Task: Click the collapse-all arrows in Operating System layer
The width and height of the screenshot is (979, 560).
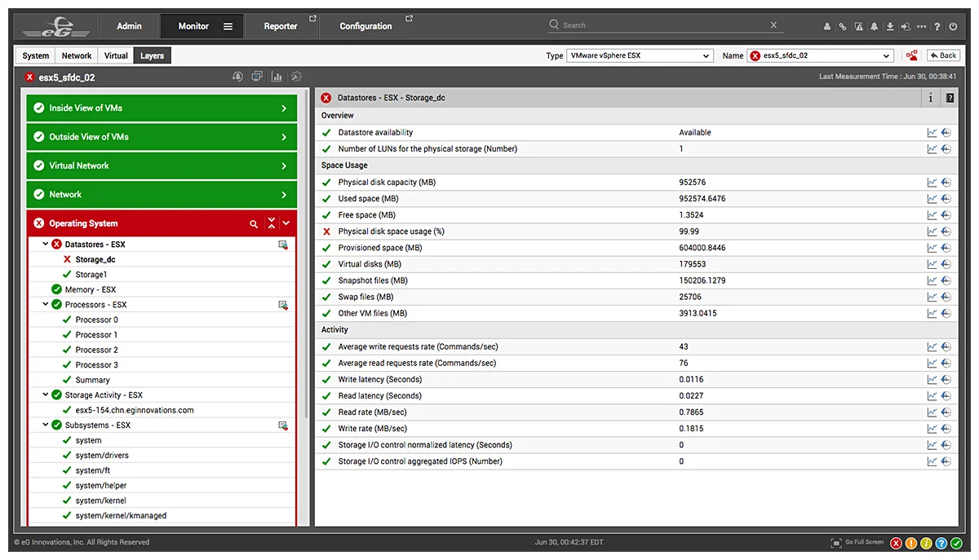Action: click(272, 223)
